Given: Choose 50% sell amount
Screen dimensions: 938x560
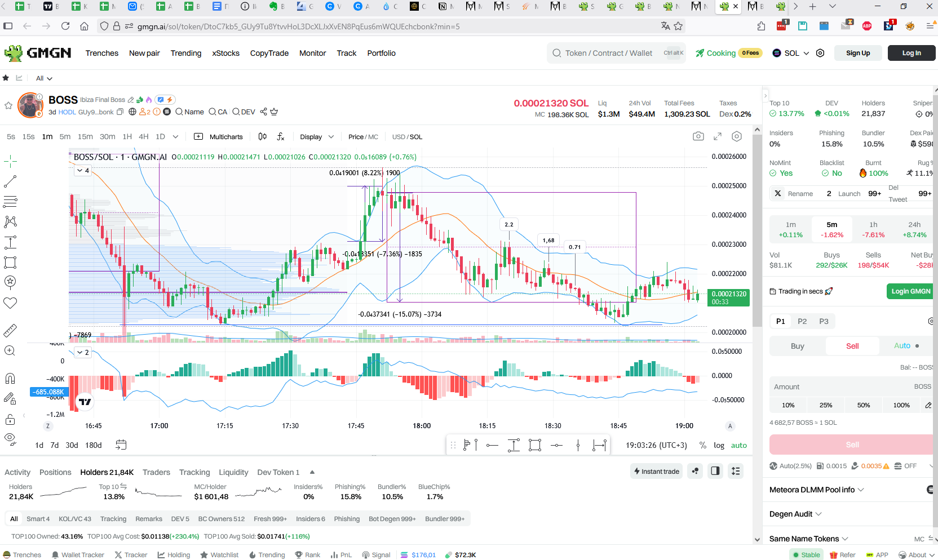Looking at the screenshot, I should pos(864,405).
